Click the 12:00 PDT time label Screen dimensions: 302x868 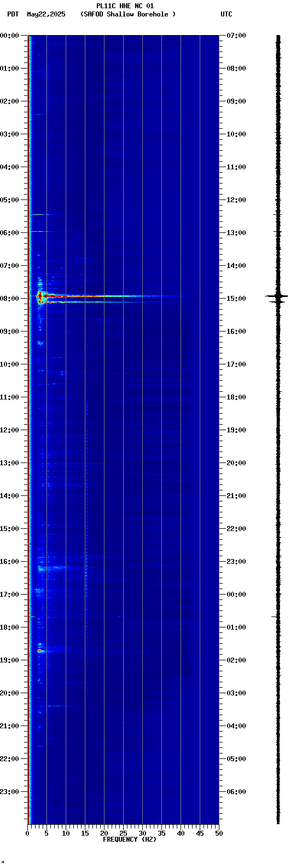(x=9, y=430)
